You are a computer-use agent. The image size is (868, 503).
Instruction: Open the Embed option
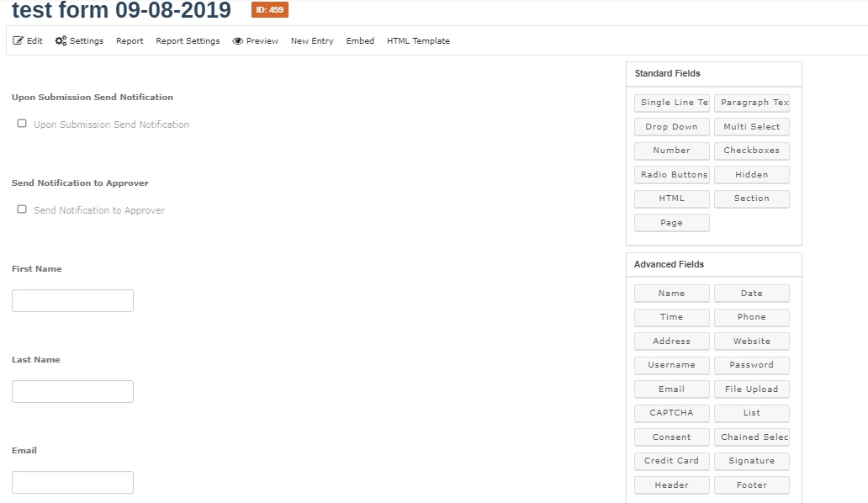[360, 41]
